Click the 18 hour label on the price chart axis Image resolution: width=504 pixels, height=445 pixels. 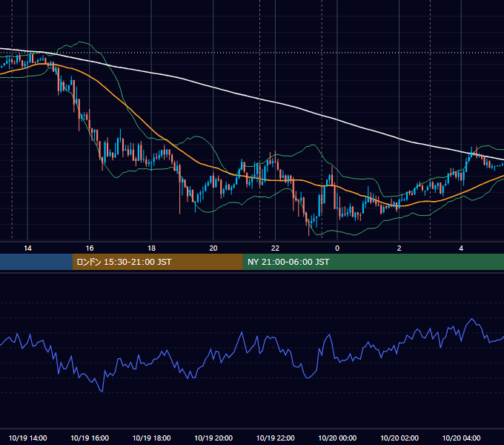[151, 248]
